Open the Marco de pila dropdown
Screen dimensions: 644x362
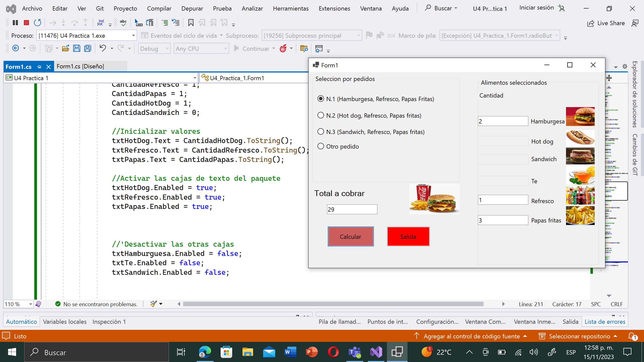(556, 35)
